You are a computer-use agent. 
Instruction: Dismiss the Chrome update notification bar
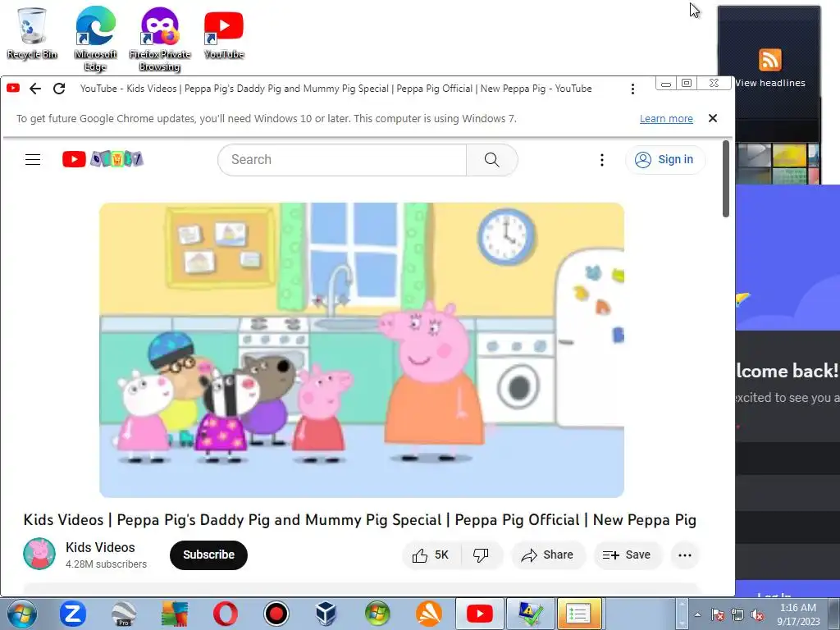tap(713, 118)
